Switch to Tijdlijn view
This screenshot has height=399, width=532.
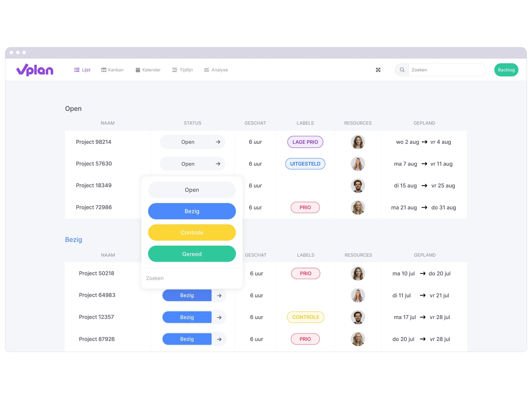point(182,70)
